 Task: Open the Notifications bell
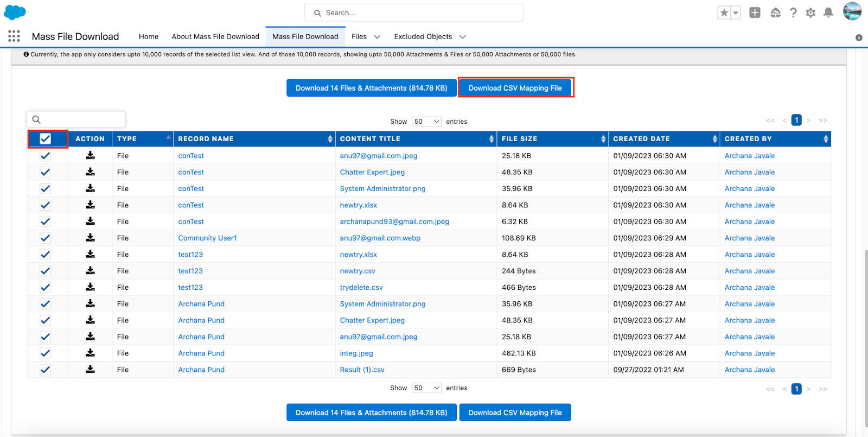pyautogui.click(x=828, y=12)
